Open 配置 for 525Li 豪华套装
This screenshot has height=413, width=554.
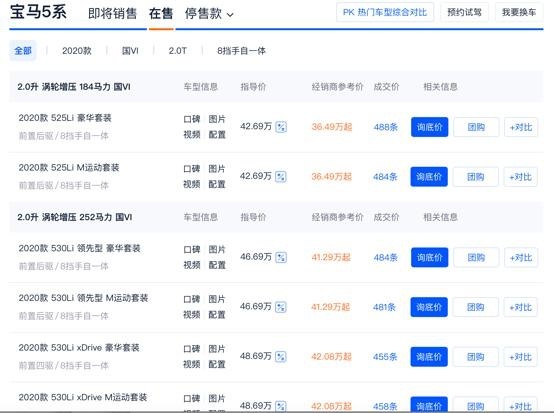(217, 135)
